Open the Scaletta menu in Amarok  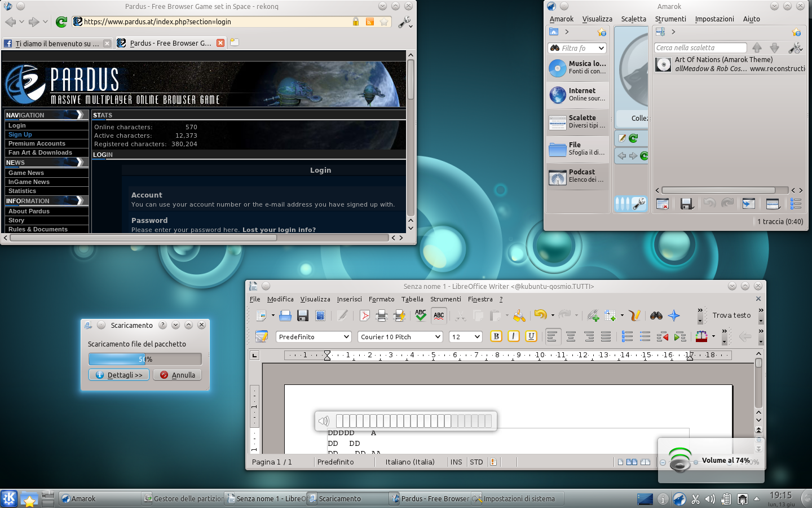pyautogui.click(x=634, y=19)
